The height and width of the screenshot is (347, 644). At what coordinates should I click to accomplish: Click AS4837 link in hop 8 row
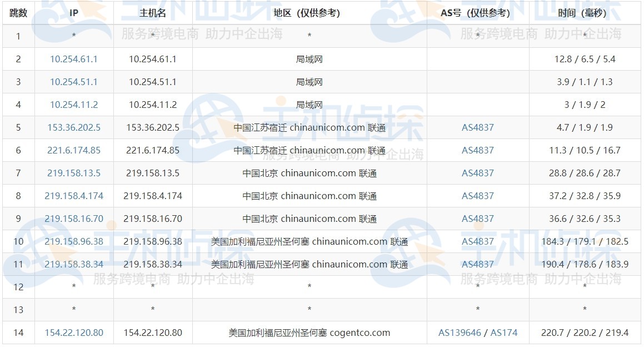(x=478, y=196)
